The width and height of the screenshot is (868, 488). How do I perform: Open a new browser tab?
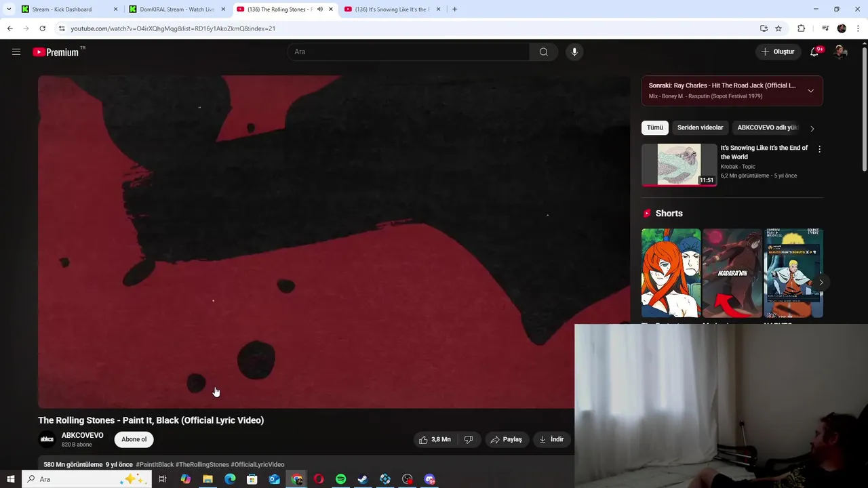click(454, 9)
